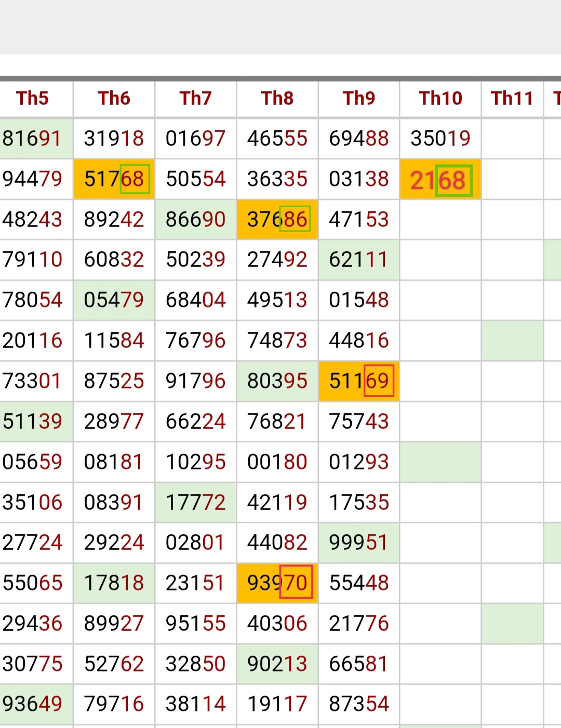Click cell 87354 in Th9 column
This screenshot has height=728, width=561.
(358, 704)
